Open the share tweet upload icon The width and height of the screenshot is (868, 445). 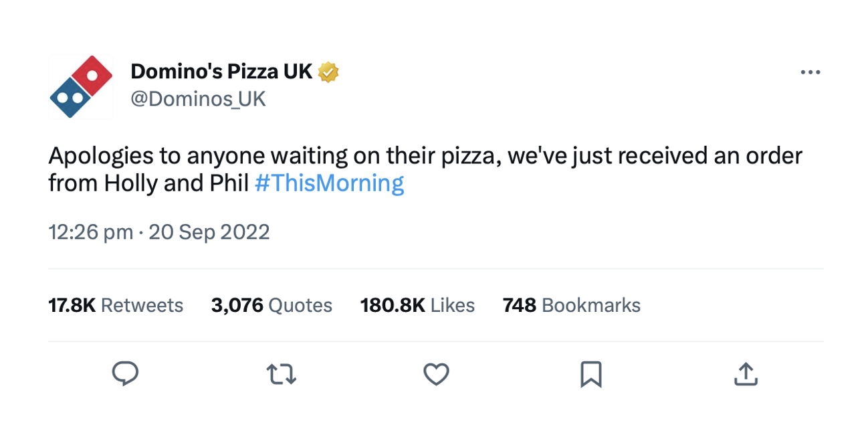(746, 374)
